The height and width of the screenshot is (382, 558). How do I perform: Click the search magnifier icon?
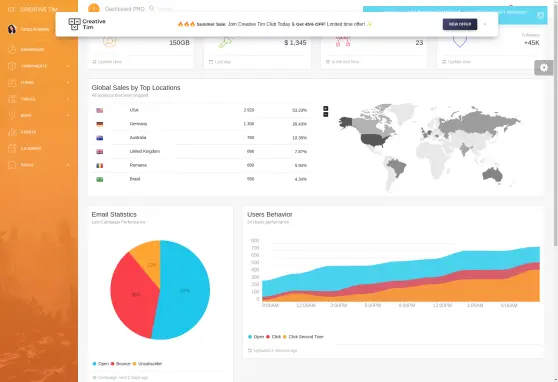[152, 8]
